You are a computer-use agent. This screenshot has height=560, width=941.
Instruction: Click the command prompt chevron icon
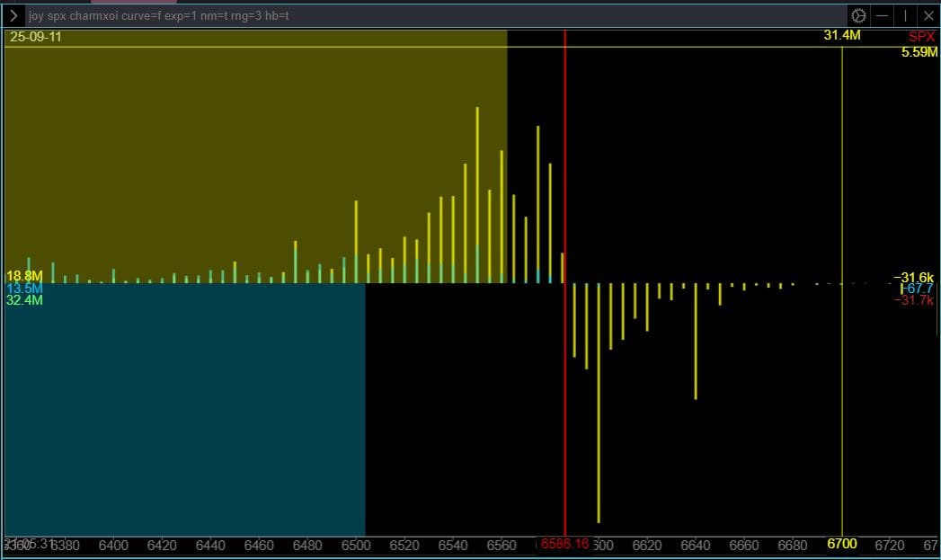(x=13, y=16)
